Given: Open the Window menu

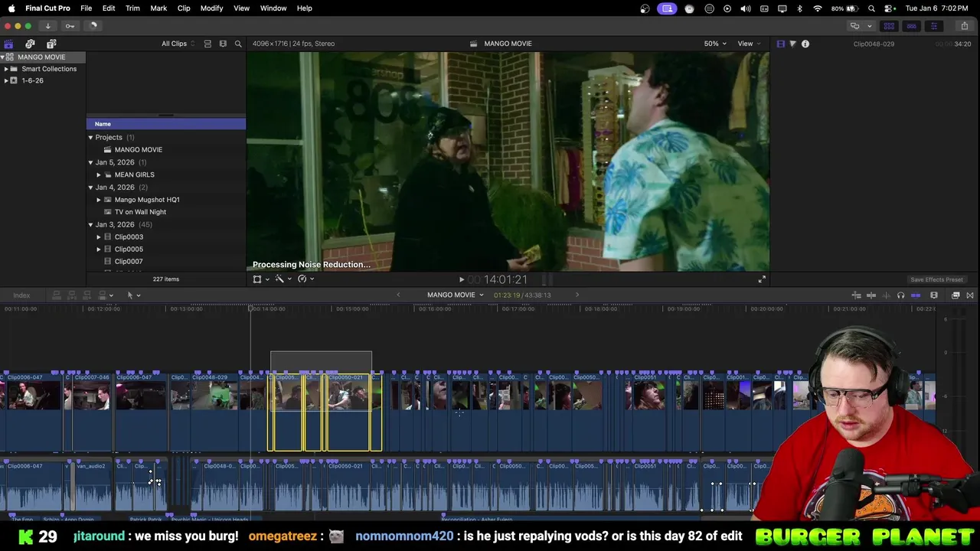Looking at the screenshot, I should tap(273, 8).
